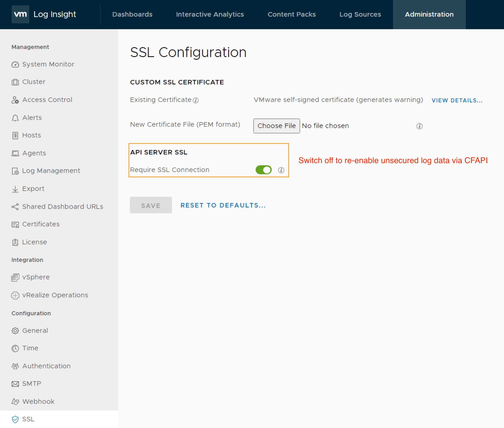This screenshot has height=428, width=504.
Task: Open the Export section
Action: 33,189
